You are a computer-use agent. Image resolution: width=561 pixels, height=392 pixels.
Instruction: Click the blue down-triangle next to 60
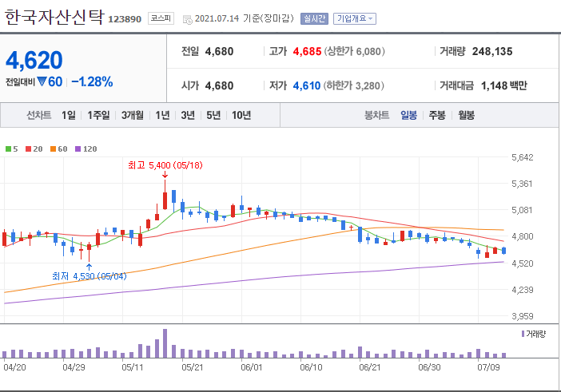point(42,81)
